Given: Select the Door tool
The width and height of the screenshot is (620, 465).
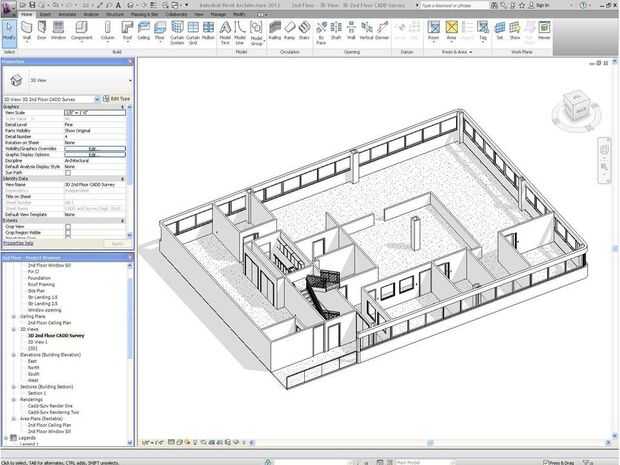Looking at the screenshot, I should 42,31.
